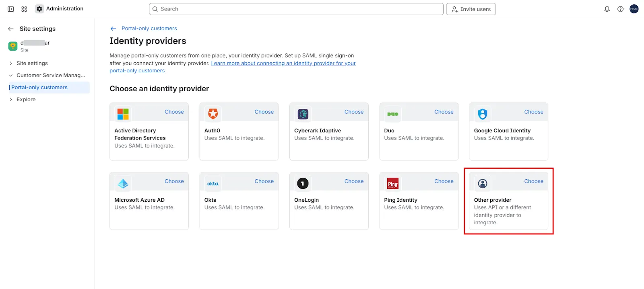The image size is (644, 289).
Task: Click the Site settings heading text
Action: click(37, 29)
